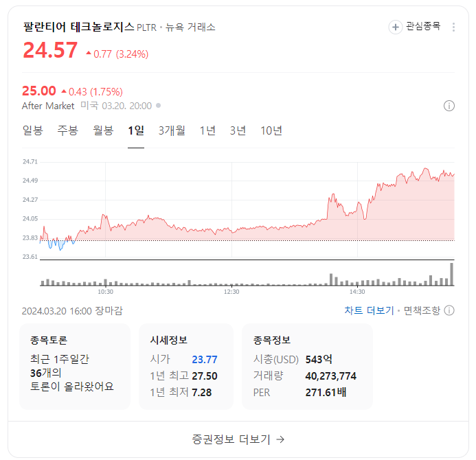This screenshot has width=476, height=460.
Task: Switch to the 일봉 chart tab
Action: point(33,130)
